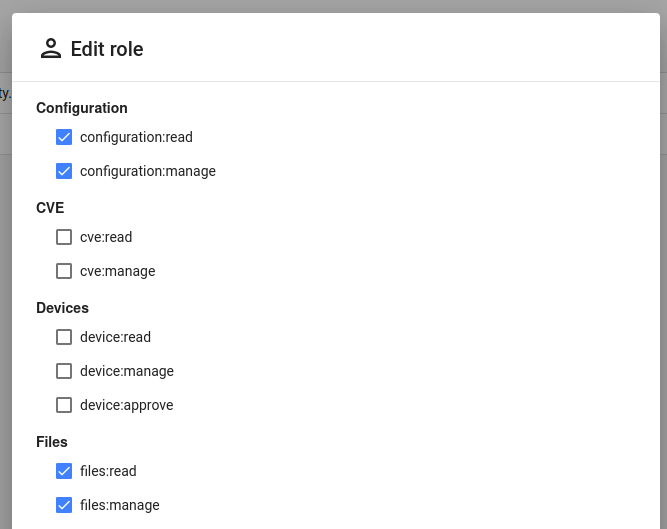The image size is (667, 529).
Task: Click the person icon beside Edit role
Action: (x=51, y=48)
